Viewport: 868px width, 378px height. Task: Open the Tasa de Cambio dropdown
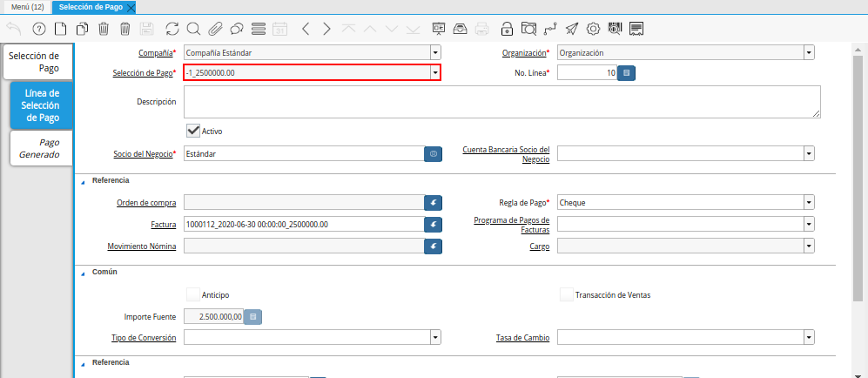pos(810,337)
